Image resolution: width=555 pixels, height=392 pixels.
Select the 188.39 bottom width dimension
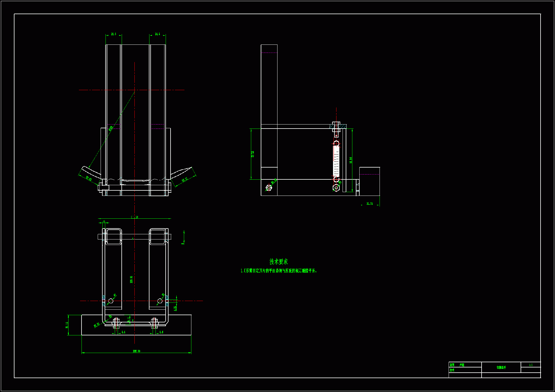click(136, 351)
